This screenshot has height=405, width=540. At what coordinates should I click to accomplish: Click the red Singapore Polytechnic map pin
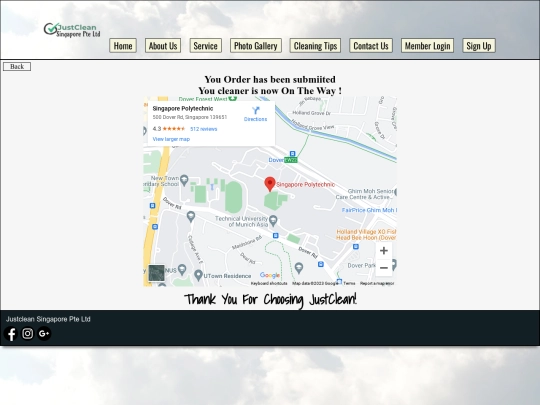270,184
